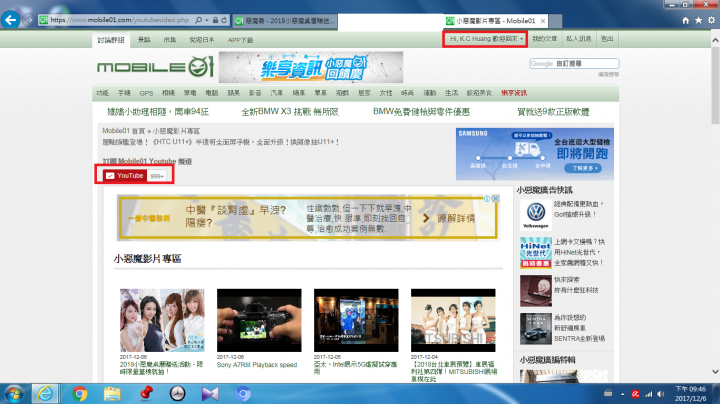Open the clock app taskbar icon
Screen dimensions: 720x404
(177, 394)
